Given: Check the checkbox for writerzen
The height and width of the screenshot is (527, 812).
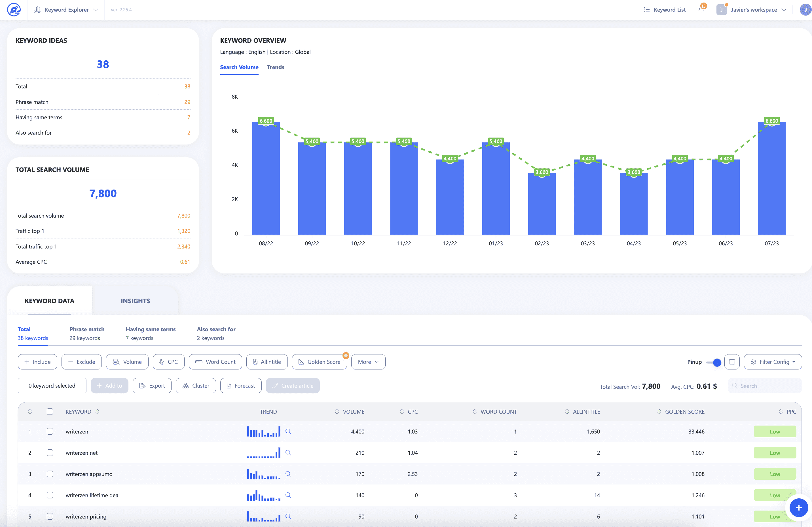Looking at the screenshot, I should click(x=50, y=431).
